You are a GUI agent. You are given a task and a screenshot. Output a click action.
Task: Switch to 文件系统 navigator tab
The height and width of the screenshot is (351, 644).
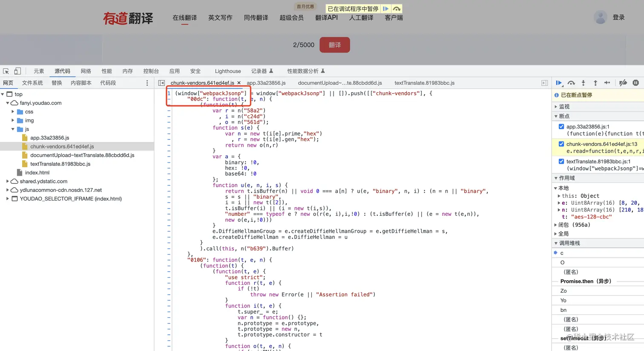[32, 83]
